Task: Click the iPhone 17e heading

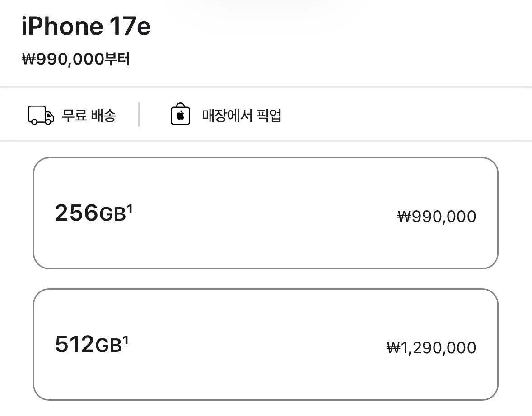Action: pyautogui.click(x=86, y=27)
